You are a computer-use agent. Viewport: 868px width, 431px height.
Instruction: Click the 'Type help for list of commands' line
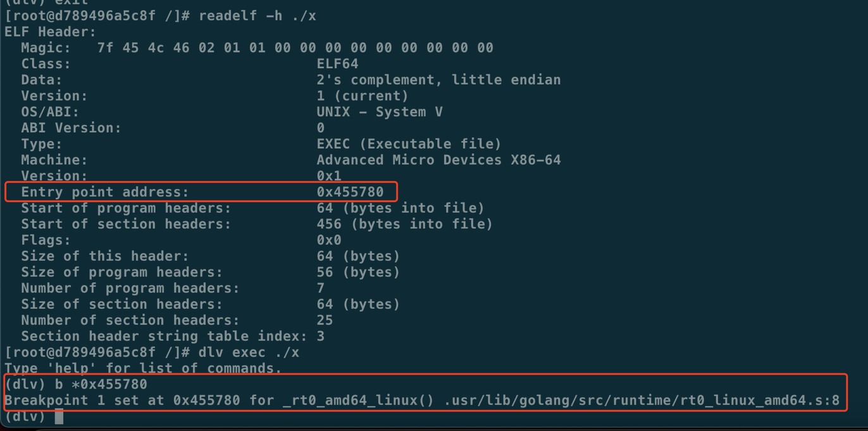(x=143, y=368)
